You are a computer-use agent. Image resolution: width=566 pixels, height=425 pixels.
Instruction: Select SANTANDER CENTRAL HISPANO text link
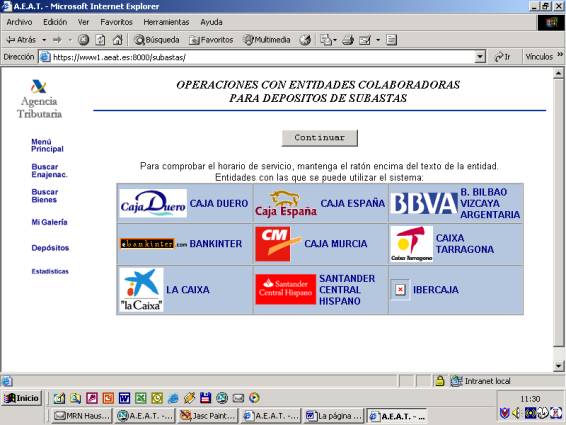[347, 290]
